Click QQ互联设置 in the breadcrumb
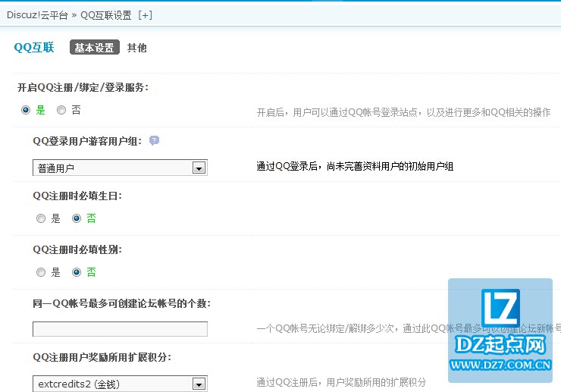Image resolution: width=561 pixels, height=392 pixels. point(106,14)
